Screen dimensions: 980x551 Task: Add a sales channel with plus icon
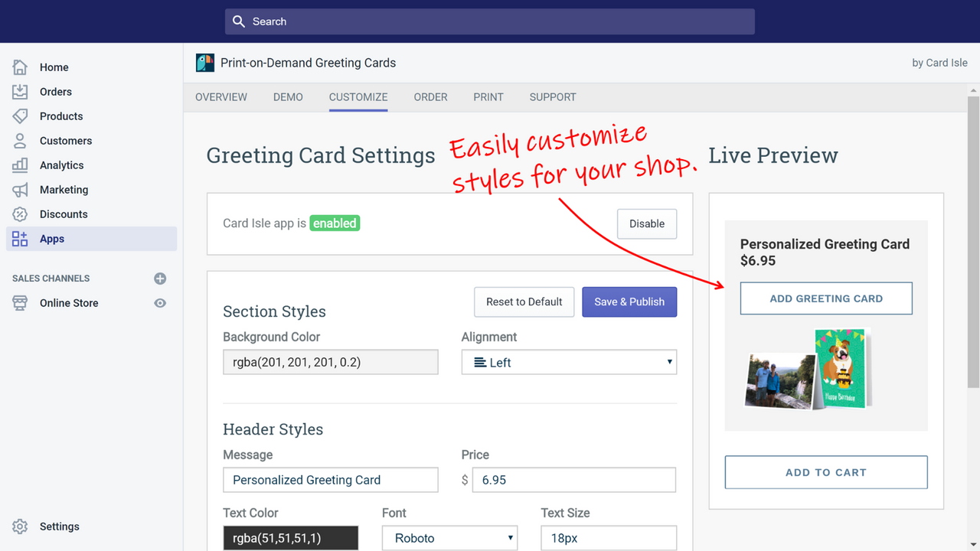click(160, 279)
